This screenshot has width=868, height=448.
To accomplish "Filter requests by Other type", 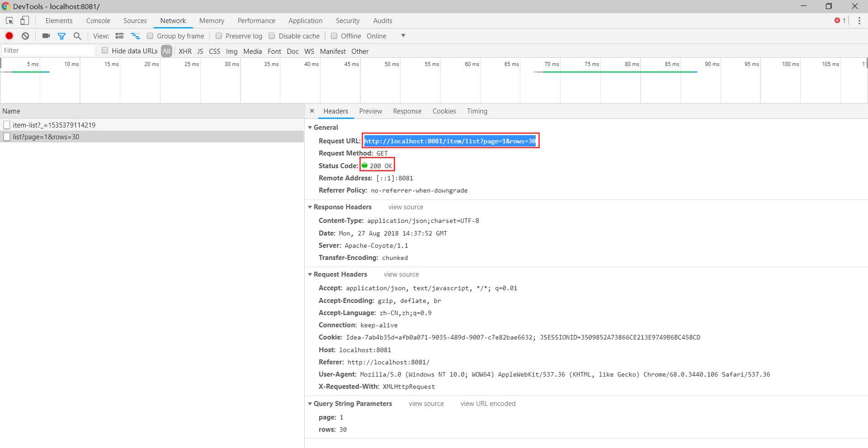I will [360, 51].
